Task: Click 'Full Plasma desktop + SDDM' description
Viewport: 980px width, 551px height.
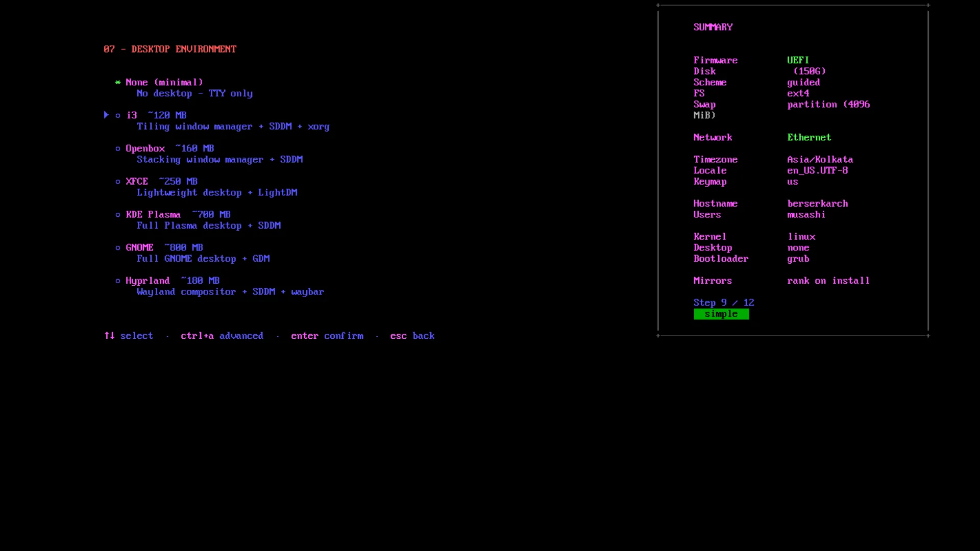Action: [x=209, y=226]
